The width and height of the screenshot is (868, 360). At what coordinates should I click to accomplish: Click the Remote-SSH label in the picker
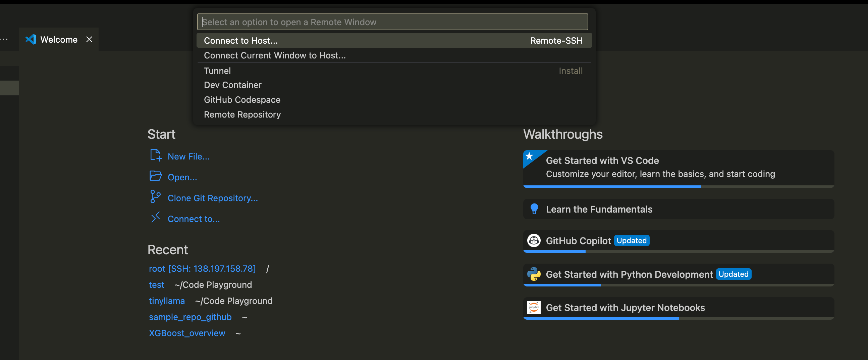(x=556, y=41)
